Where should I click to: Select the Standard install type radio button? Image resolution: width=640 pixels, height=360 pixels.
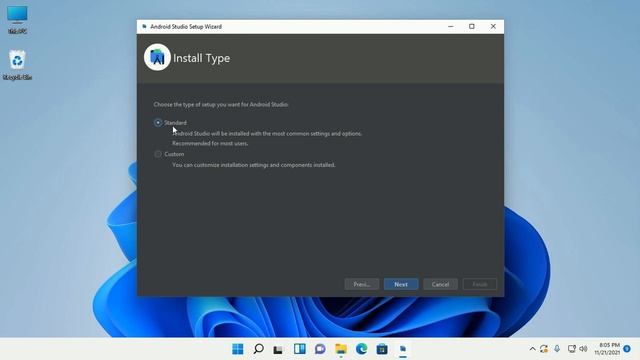(158, 122)
